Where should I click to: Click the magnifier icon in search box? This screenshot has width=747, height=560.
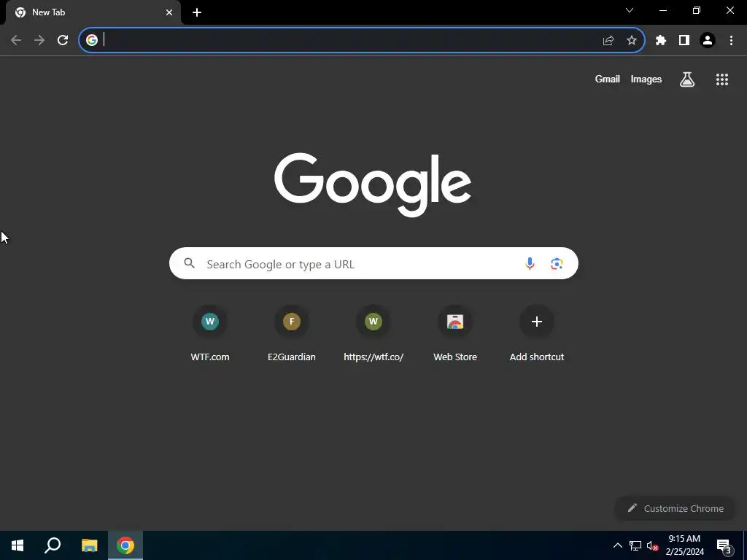pyautogui.click(x=190, y=263)
